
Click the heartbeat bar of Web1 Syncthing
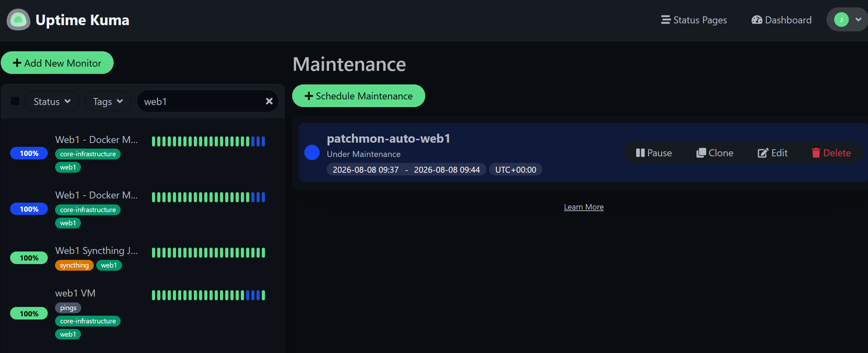208,253
